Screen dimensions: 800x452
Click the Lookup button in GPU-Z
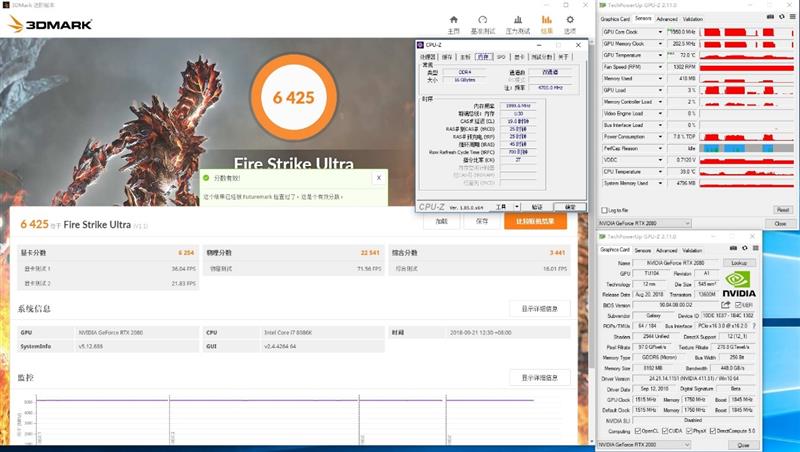coord(739,263)
